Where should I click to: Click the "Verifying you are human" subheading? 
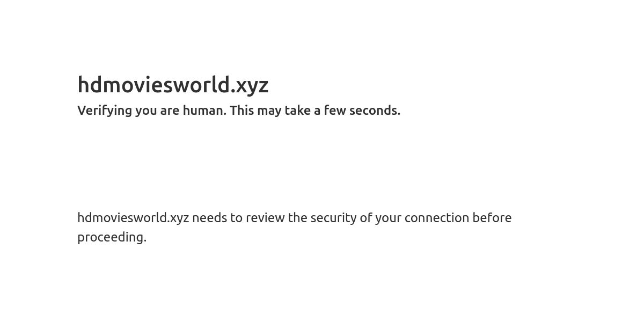[x=239, y=111]
